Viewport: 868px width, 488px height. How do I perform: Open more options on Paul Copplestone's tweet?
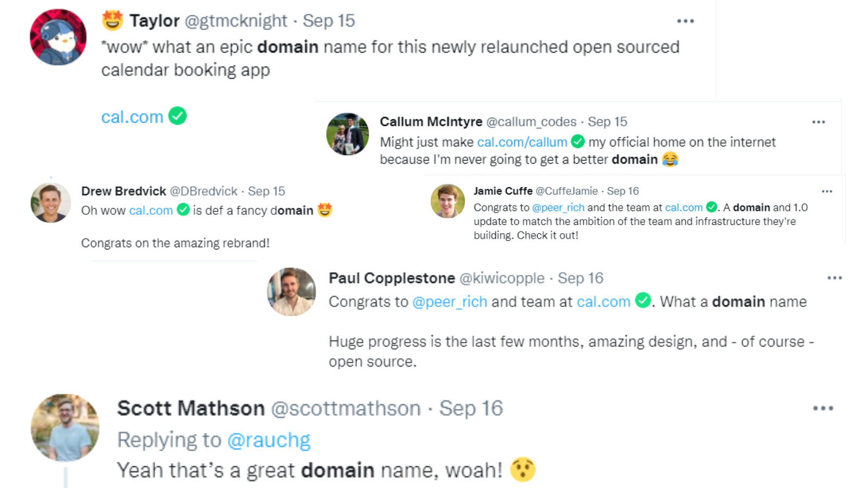click(834, 278)
